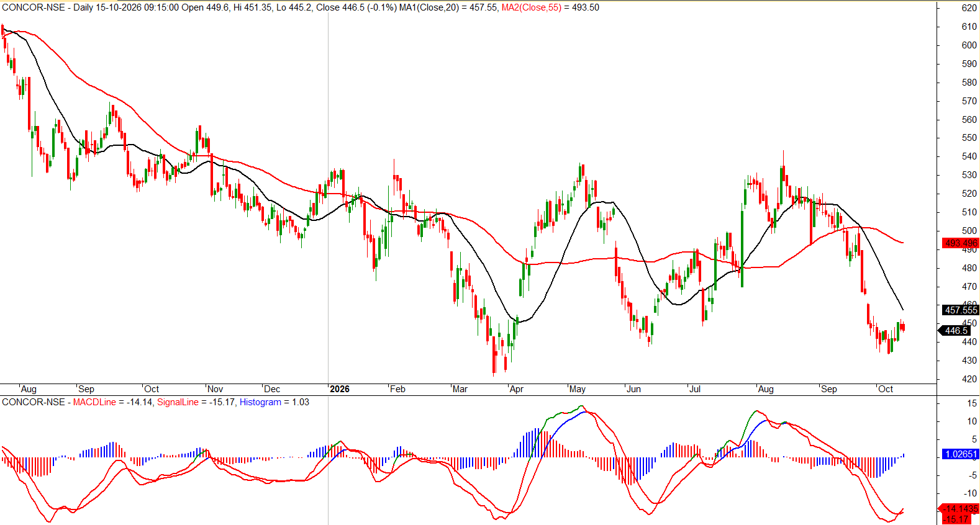Viewport: 980px width, 525px height.
Task: Click the Feb label on time axis
Action: 397,389
